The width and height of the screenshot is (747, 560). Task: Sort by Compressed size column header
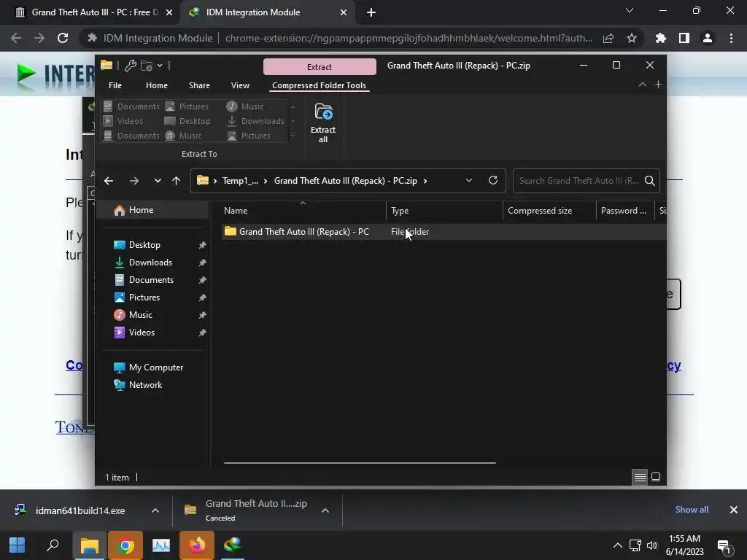tap(549, 211)
